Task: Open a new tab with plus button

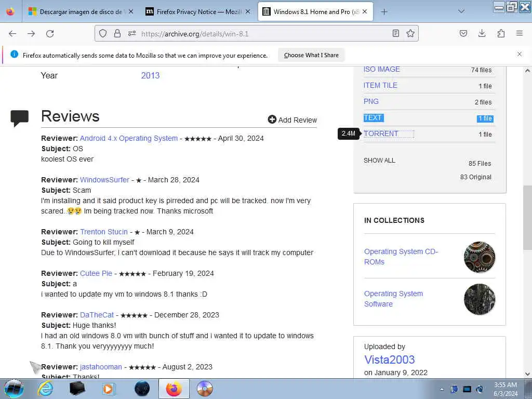Action: [384, 12]
